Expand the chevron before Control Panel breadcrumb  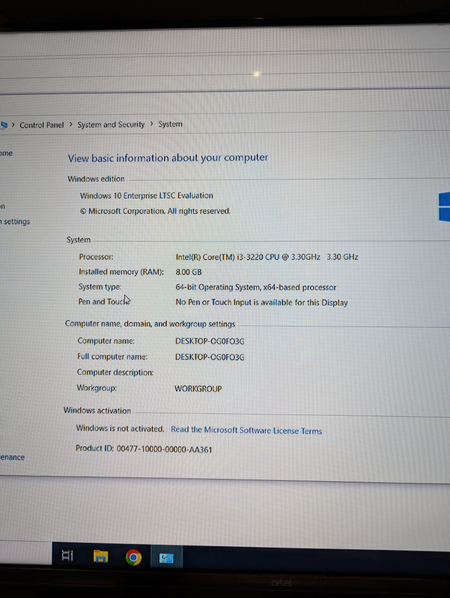[x=13, y=125]
